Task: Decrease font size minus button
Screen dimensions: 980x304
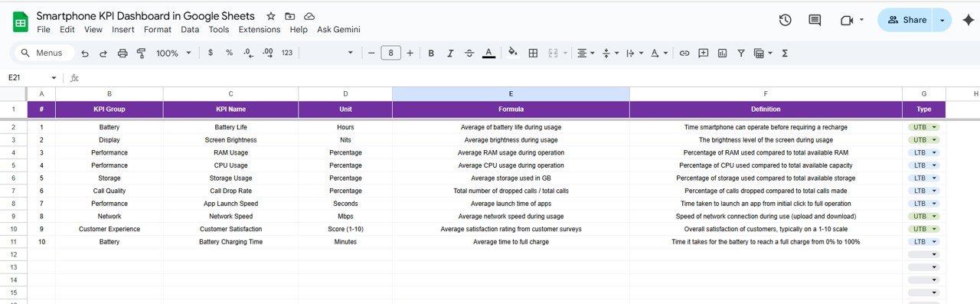Action: pyautogui.click(x=371, y=53)
